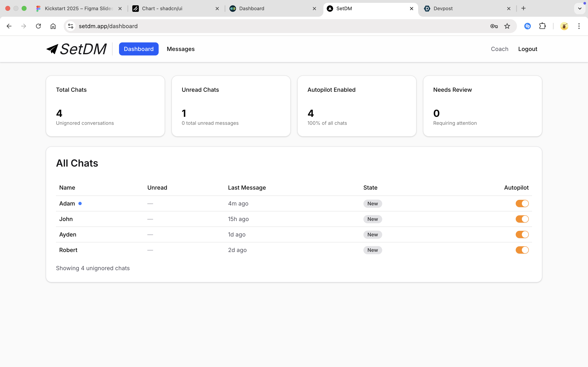Image resolution: width=588 pixels, height=367 pixels.
Task: Expand the tab search dropdown arrow
Action: tap(579, 9)
